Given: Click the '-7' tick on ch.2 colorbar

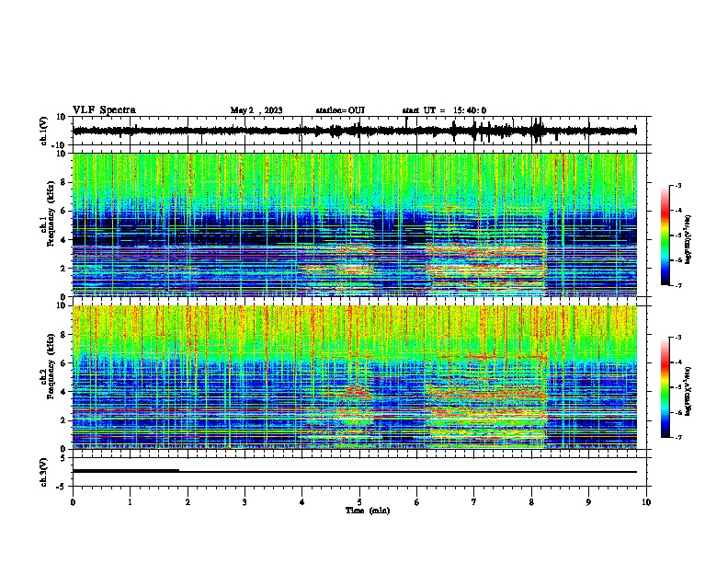Looking at the screenshot, I should 677,437.
